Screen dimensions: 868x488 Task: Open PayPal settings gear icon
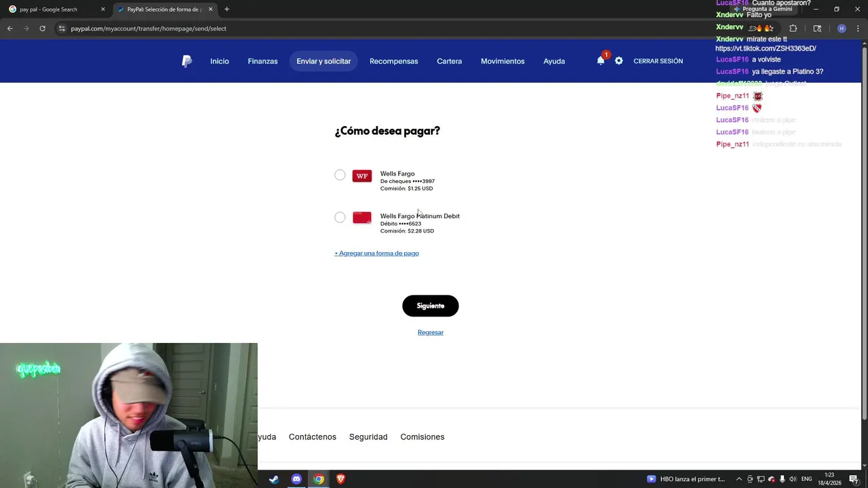click(618, 60)
